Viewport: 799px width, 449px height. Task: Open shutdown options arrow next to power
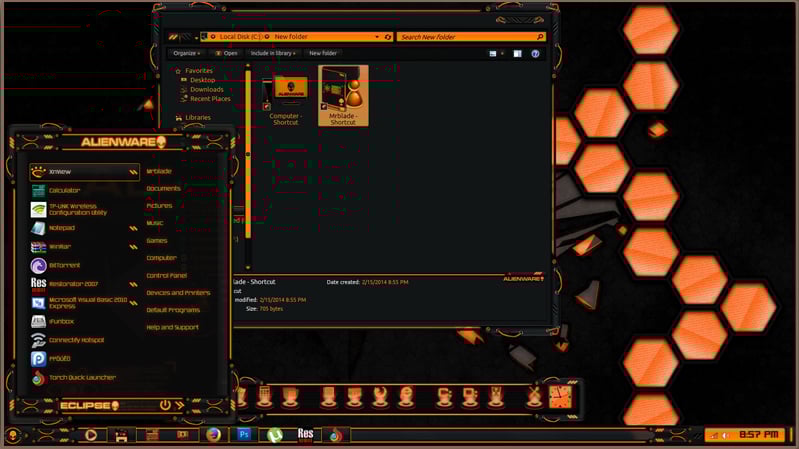point(179,405)
